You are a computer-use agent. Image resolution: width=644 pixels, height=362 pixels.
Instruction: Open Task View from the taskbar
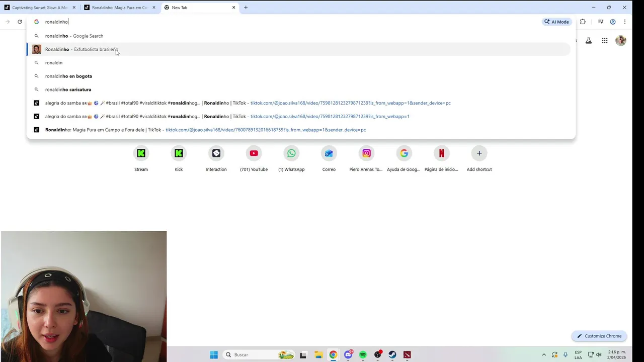tap(303, 354)
